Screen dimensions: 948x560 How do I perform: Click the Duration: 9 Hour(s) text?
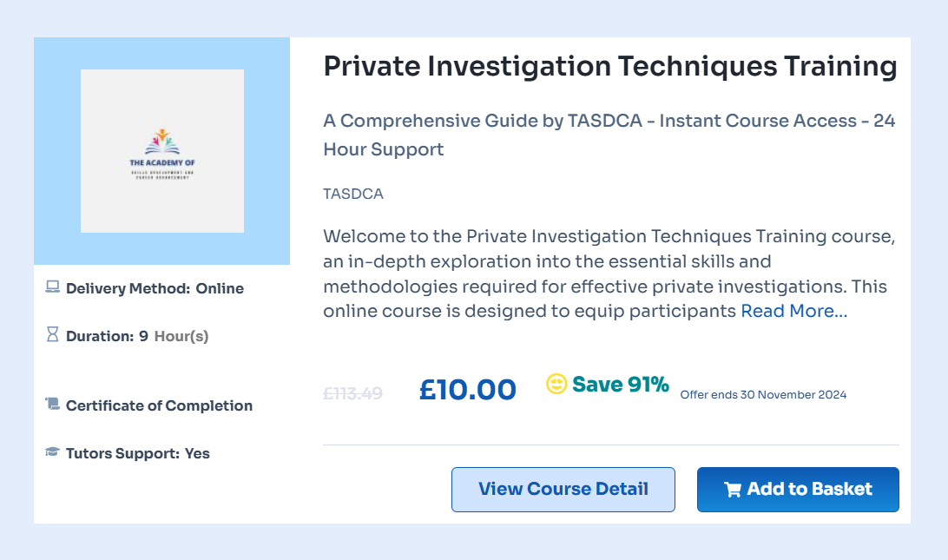(x=137, y=336)
